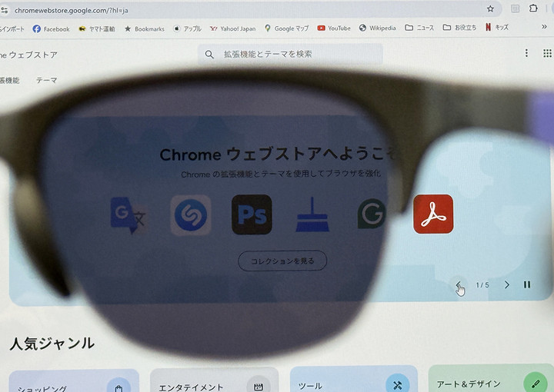Click the Shazam extension icon
This screenshot has width=554, height=392.
pos(190,215)
